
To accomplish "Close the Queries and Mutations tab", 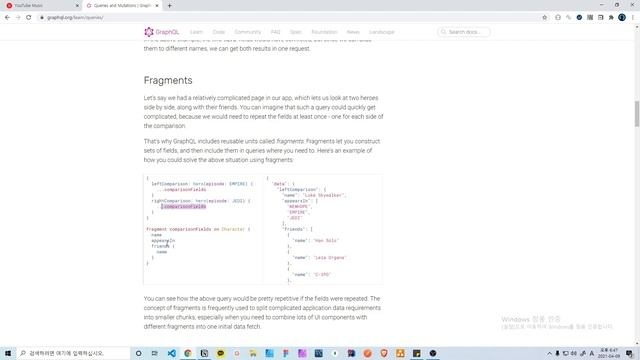I will click(157, 6).
